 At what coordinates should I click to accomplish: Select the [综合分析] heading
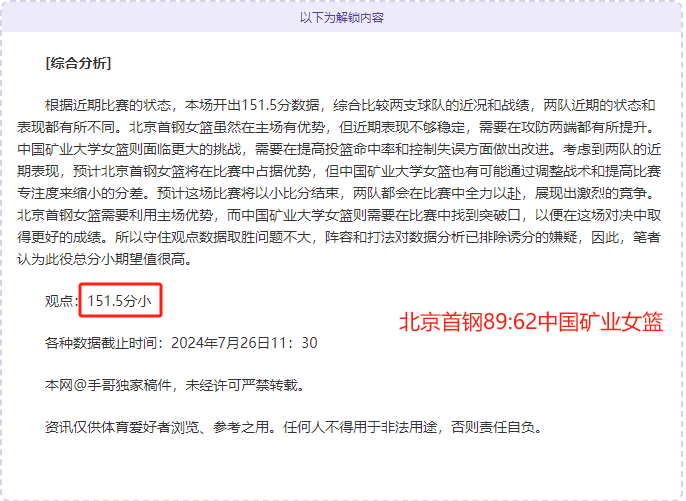click(x=78, y=63)
